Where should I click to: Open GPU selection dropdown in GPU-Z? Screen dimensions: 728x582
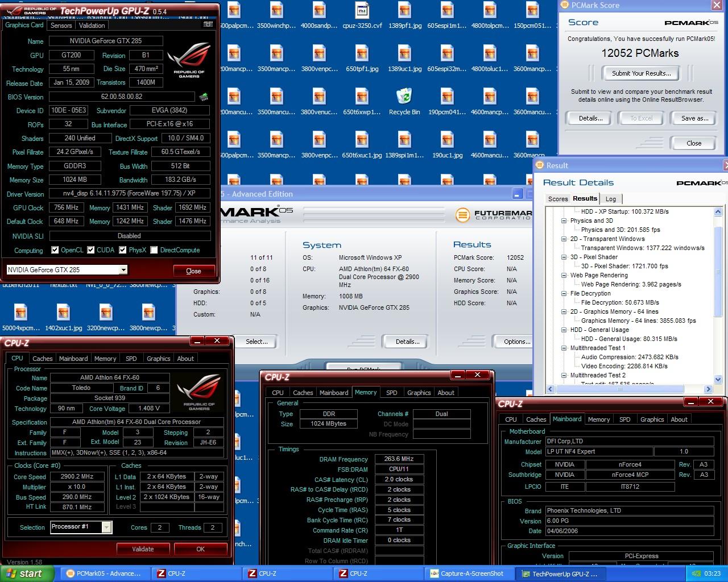point(123,270)
